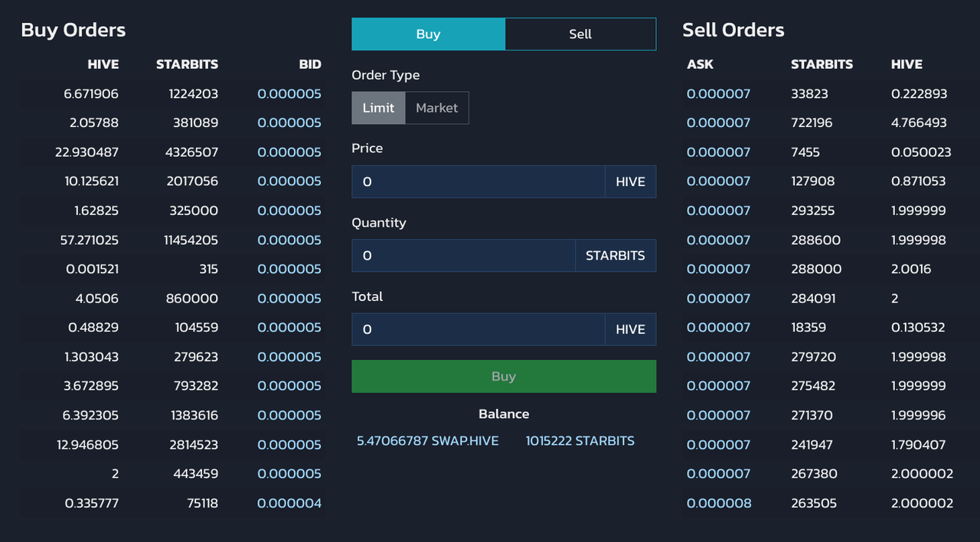Screen dimensions: 980x542
Task: Click buy order HIVE value 0.001521
Action: click(x=92, y=269)
